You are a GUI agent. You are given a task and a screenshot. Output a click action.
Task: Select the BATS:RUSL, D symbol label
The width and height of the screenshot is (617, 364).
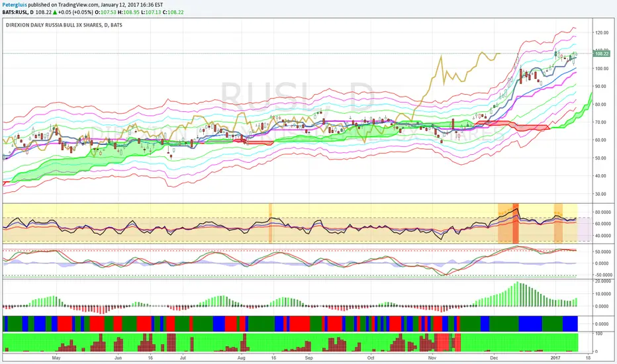18,12
